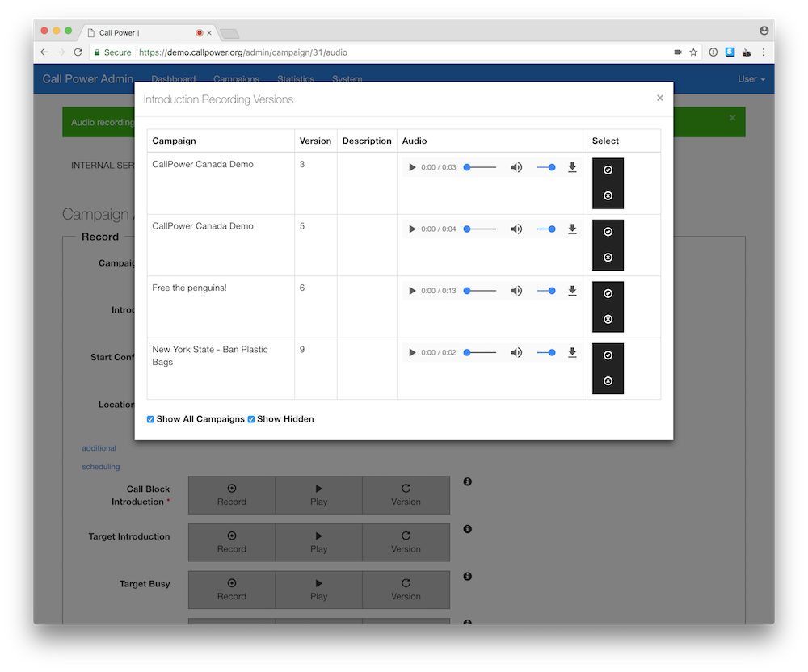Screen dimensions: 808x672
Task: Hide version 6 using the X icon
Action: 608,319
